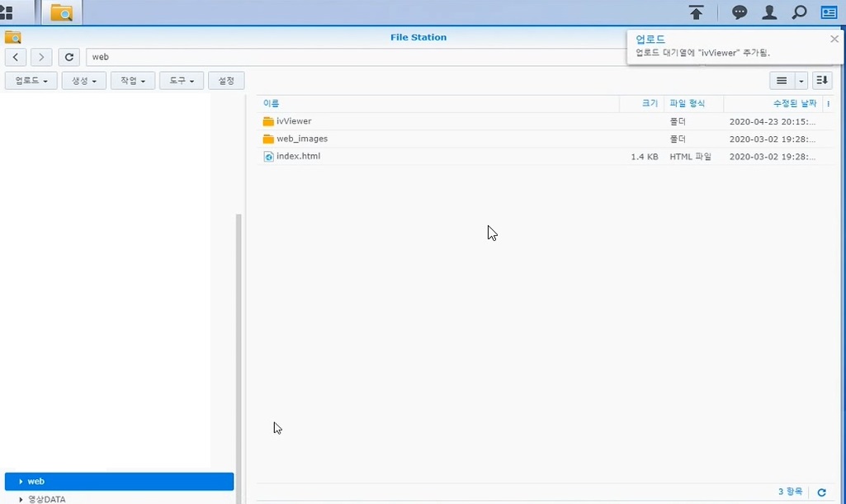Refresh list via bottom status reload icon

click(821, 492)
